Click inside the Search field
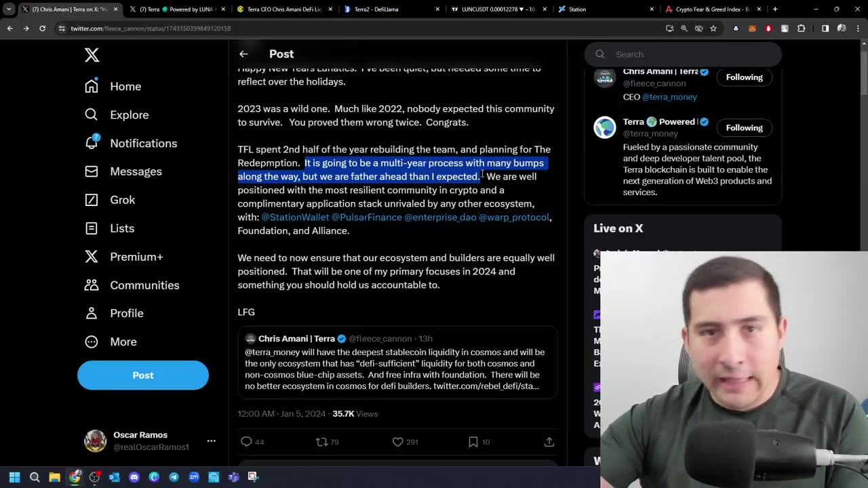 (x=683, y=54)
